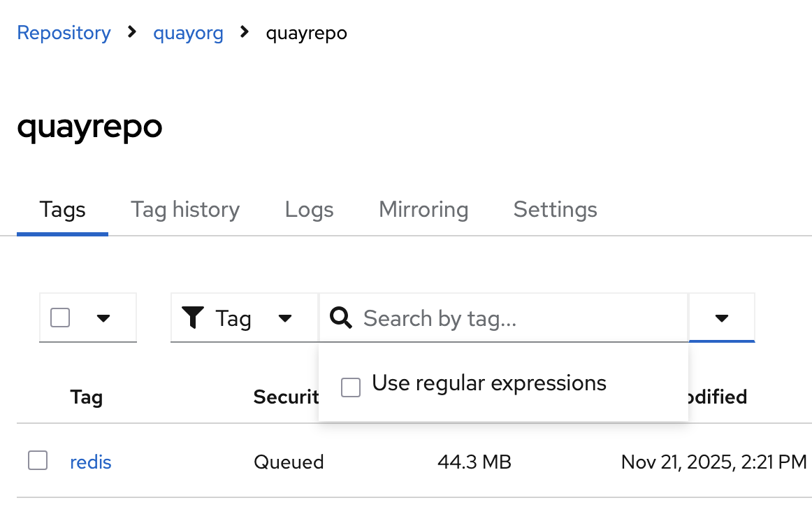Tick the select-all tags checkbox
This screenshot has height=519, width=812.
[x=61, y=318]
